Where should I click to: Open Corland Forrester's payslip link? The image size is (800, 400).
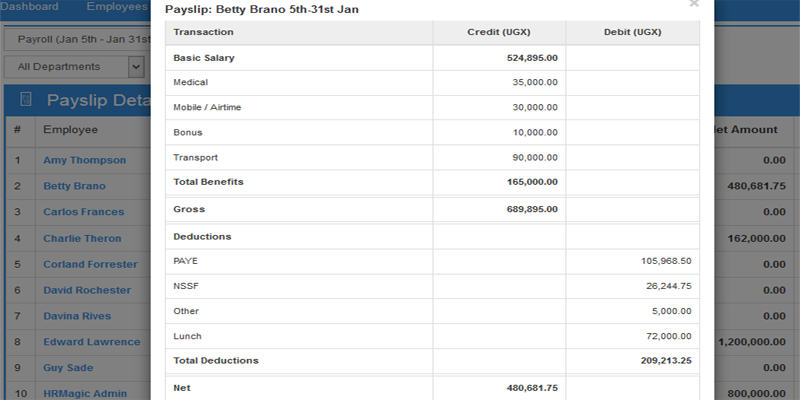click(90, 264)
